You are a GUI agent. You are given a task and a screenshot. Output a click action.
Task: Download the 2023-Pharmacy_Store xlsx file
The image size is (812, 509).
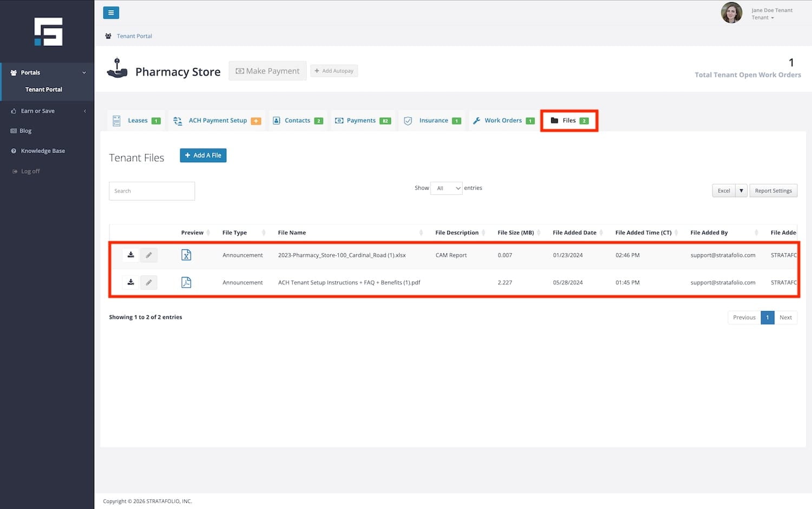coord(130,255)
